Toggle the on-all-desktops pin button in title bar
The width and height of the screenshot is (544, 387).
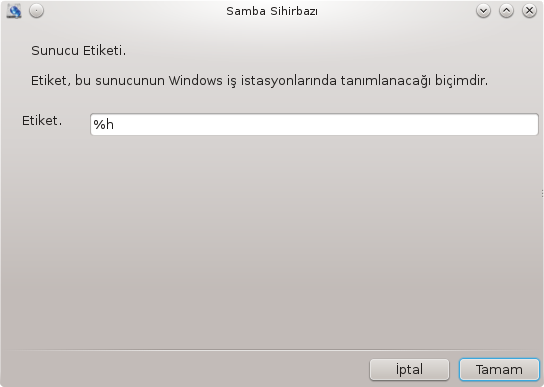pos(36,11)
